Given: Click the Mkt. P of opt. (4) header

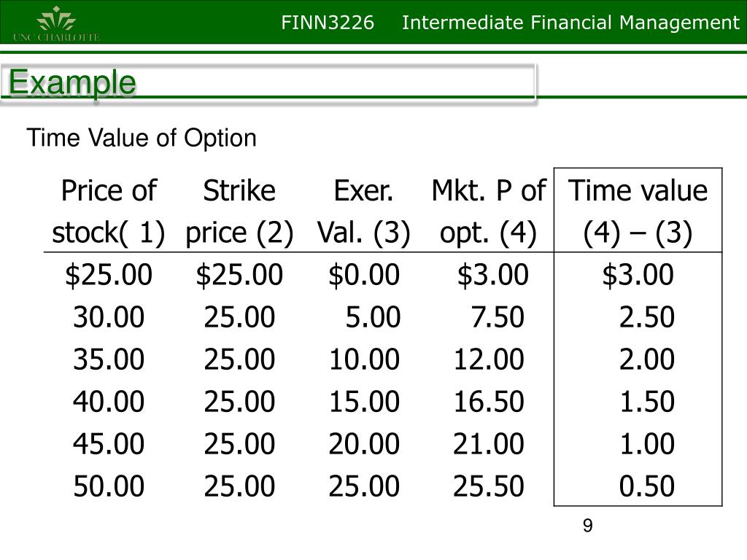Looking at the screenshot, I should [x=488, y=211].
